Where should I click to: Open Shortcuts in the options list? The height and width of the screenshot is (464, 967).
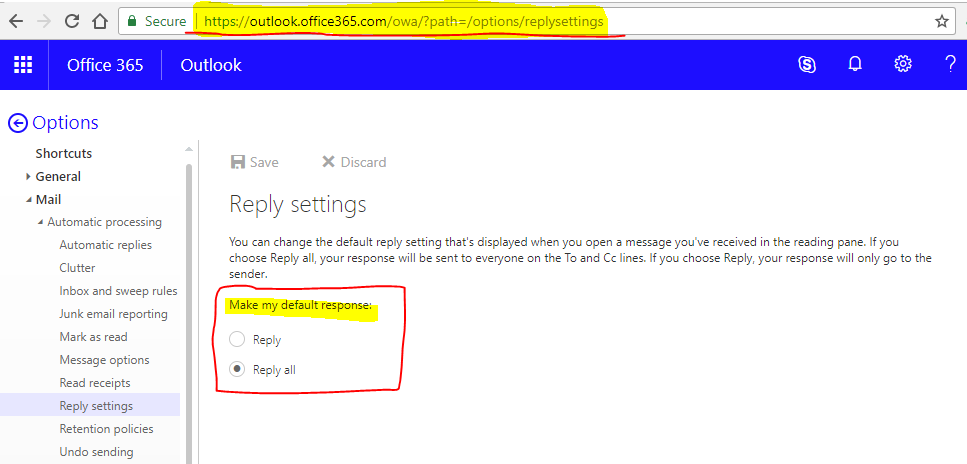64,153
